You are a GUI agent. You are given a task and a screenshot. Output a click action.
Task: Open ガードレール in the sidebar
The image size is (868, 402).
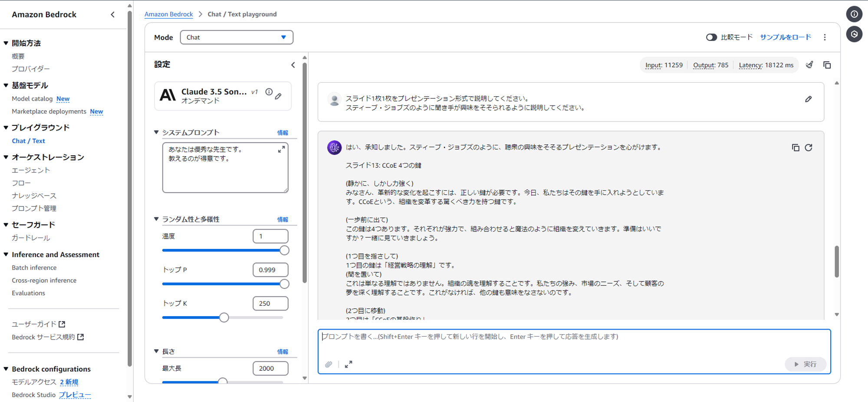point(31,238)
